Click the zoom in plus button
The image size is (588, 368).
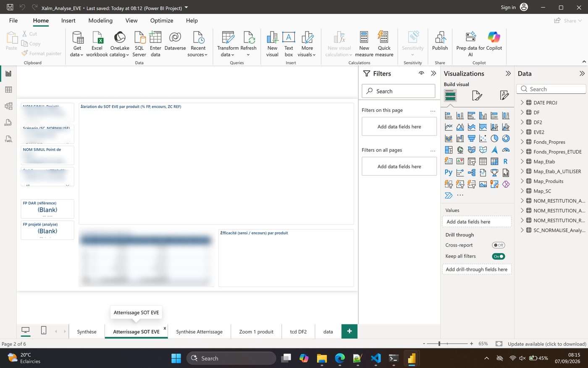coord(471,344)
